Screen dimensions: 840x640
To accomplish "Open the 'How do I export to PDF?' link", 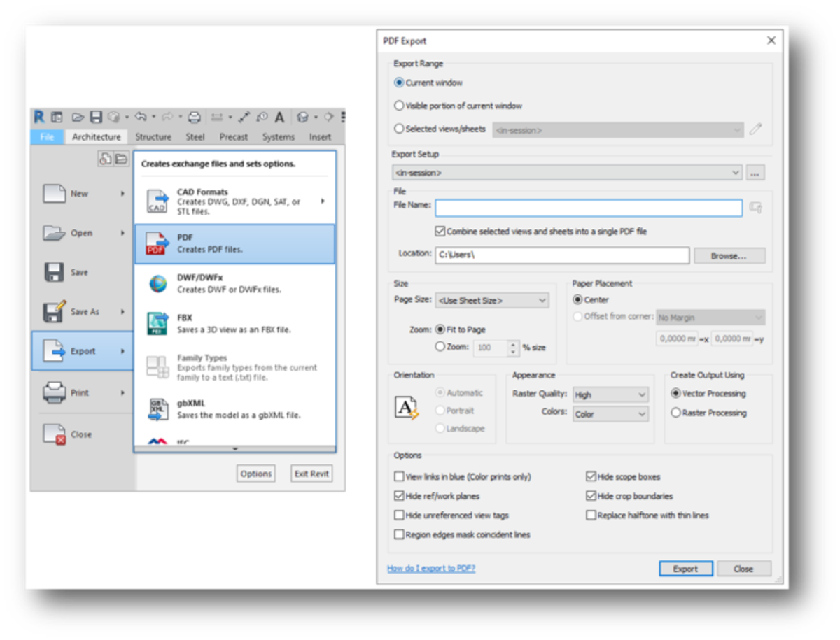I will [x=430, y=569].
